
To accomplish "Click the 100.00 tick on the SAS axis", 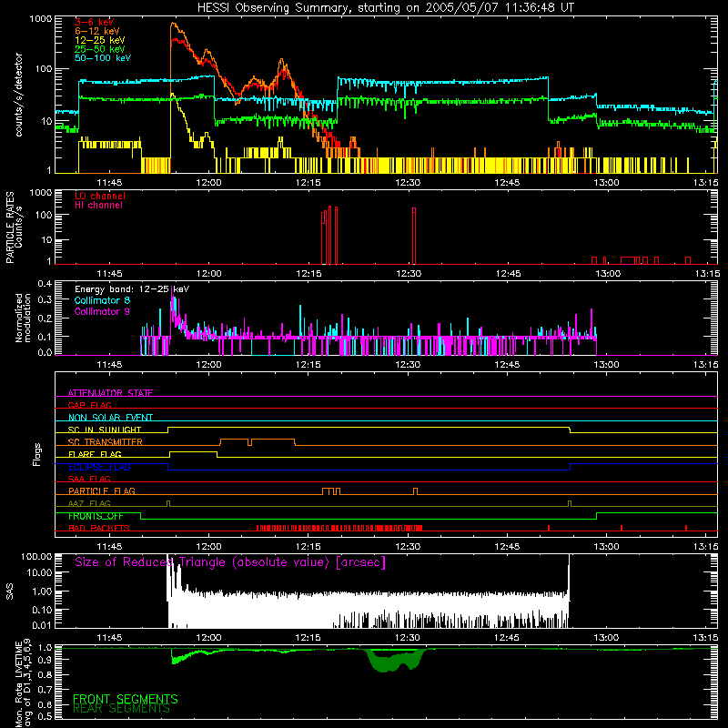I will point(36,556).
